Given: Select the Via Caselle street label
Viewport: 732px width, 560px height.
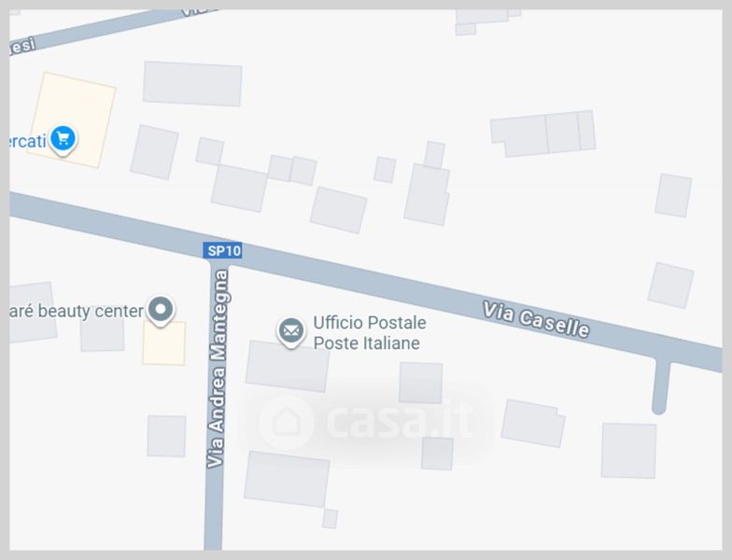Looking at the screenshot, I should click(x=536, y=320).
